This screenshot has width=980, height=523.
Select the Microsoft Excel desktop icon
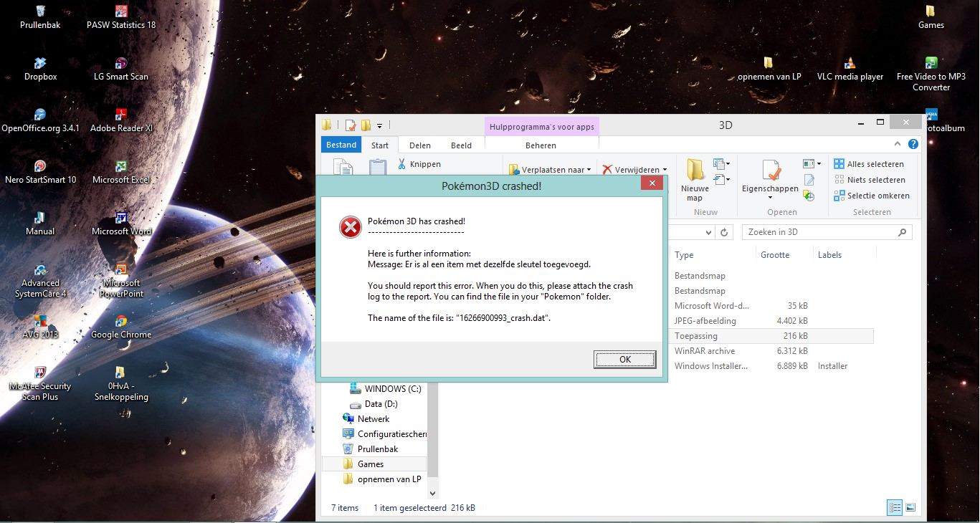click(x=121, y=172)
